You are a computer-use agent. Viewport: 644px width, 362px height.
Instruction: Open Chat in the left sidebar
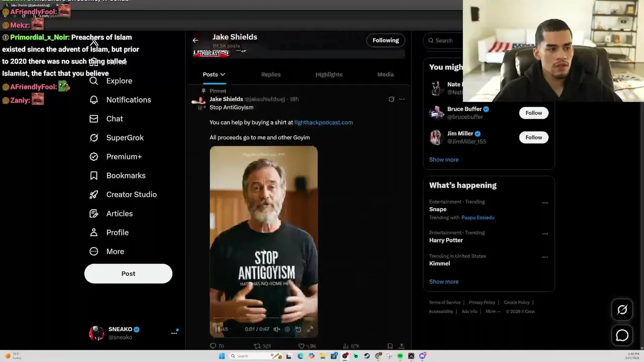(x=106, y=119)
